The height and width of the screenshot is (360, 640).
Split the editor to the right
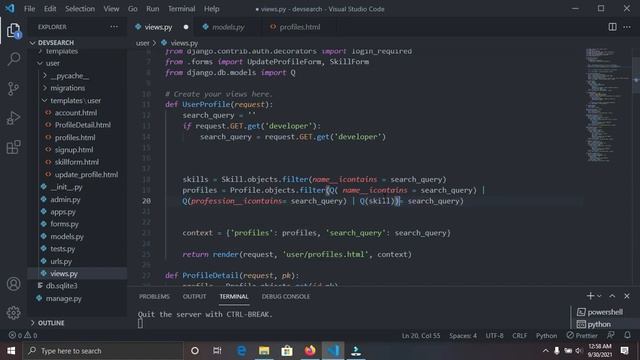click(612, 27)
